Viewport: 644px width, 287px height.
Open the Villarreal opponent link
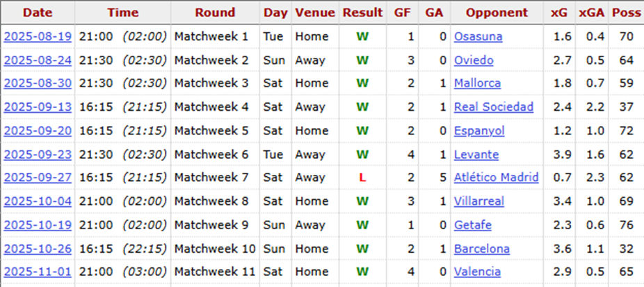click(x=478, y=201)
